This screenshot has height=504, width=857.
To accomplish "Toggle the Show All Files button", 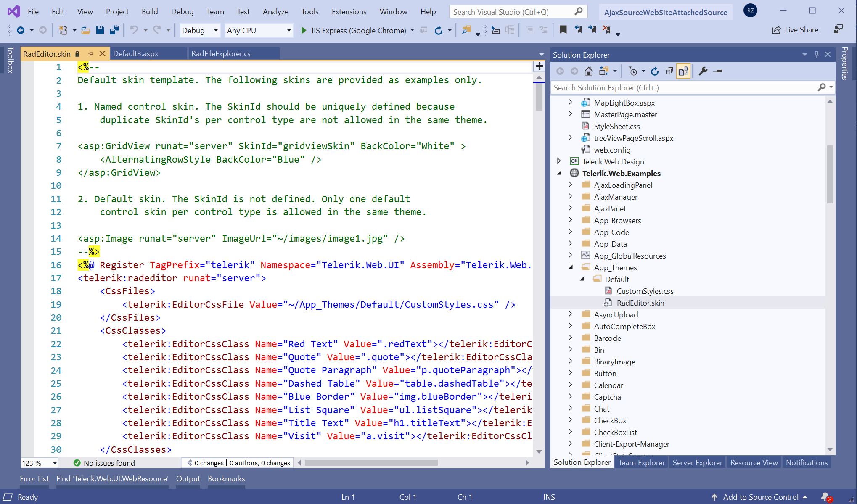I will (683, 71).
